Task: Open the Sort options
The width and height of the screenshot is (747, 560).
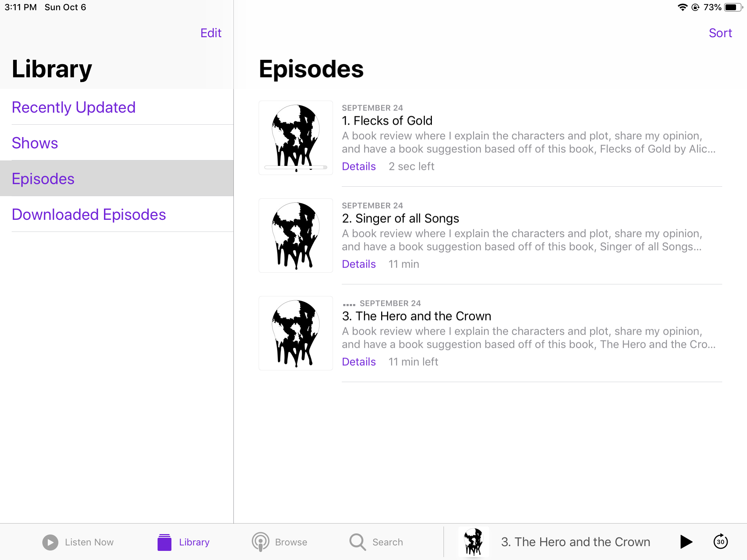Action: [720, 33]
